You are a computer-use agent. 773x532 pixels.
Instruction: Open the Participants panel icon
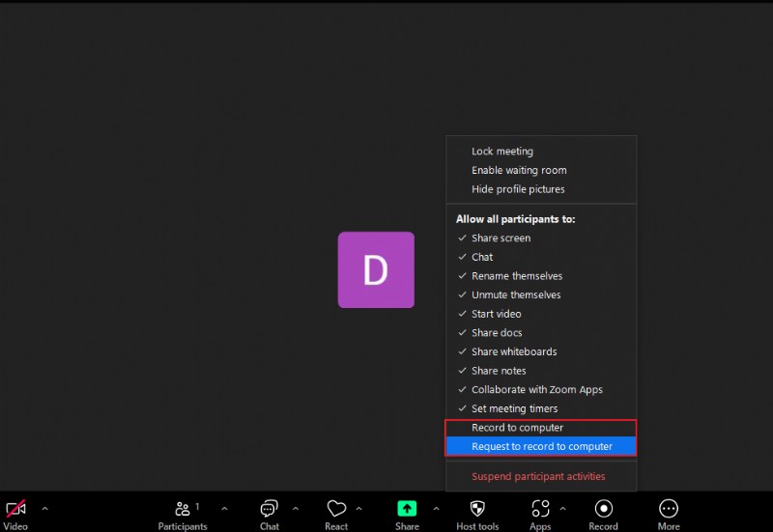(x=182, y=509)
